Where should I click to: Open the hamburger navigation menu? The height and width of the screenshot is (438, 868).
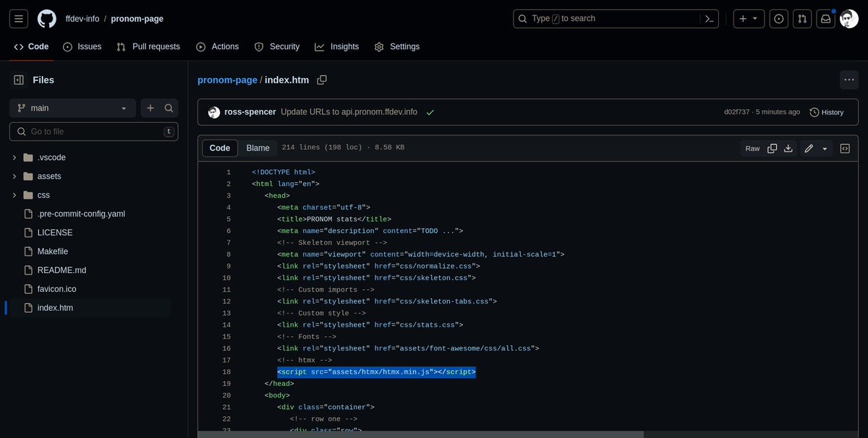pyautogui.click(x=19, y=19)
